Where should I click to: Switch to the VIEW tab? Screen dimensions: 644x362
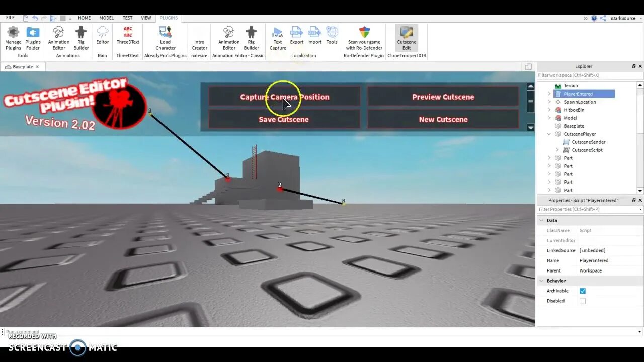tap(146, 18)
